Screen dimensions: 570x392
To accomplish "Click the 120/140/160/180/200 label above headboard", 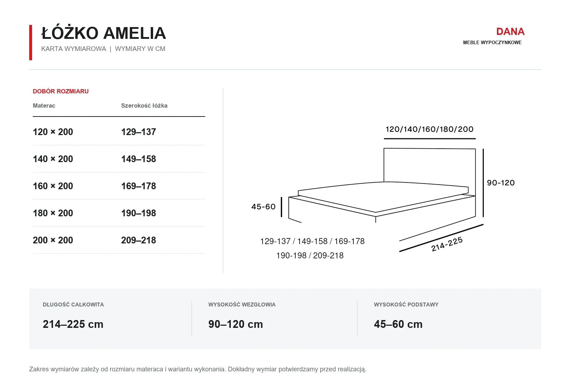I will pos(430,129).
